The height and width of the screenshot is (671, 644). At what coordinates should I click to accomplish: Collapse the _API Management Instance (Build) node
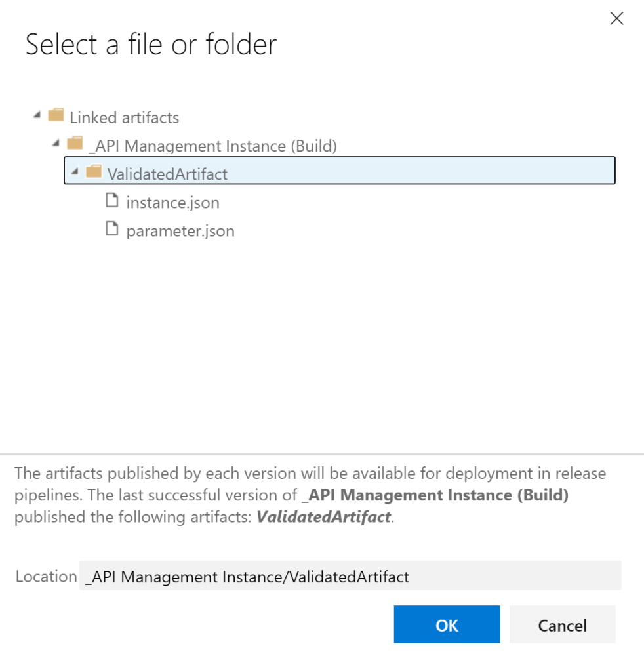pyautogui.click(x=56, y=143)
